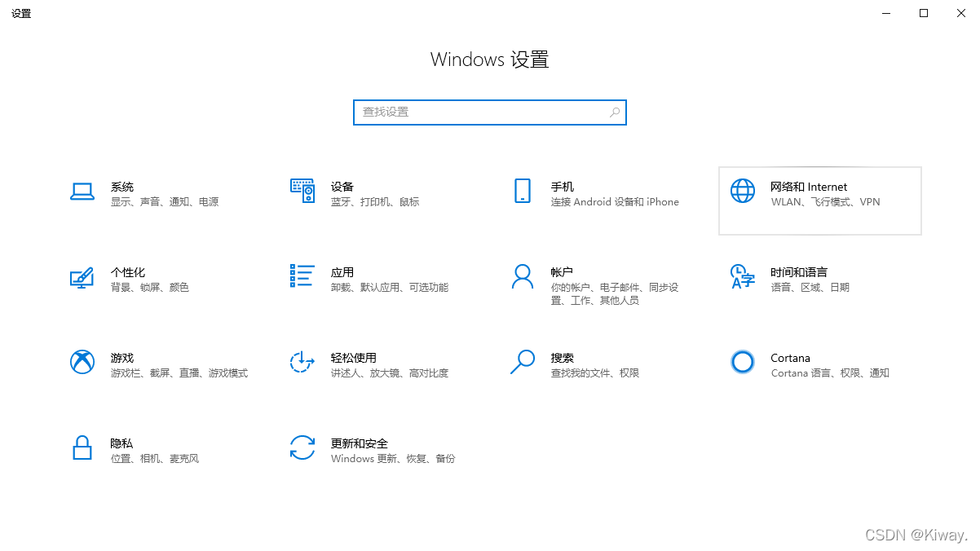Screen dimensions: 980x551
Task: Open the Search magnifier category icon
Action: [523, 362]
